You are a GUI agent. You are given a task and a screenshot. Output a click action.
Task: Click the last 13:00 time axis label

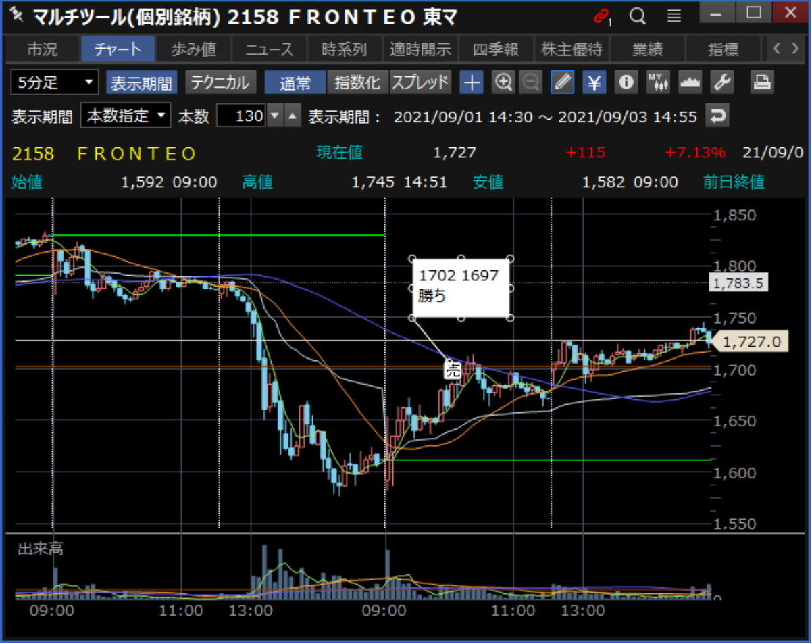point(584,610)
